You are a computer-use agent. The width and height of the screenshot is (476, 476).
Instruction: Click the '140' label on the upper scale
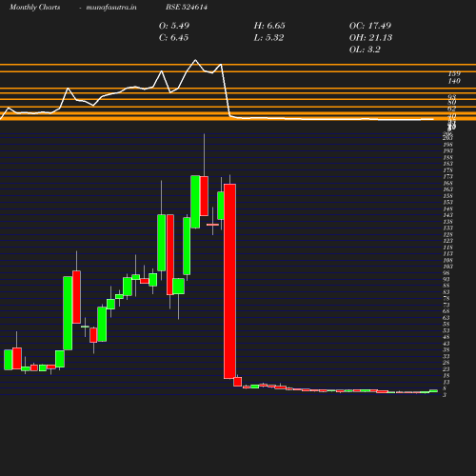(454, 81)
